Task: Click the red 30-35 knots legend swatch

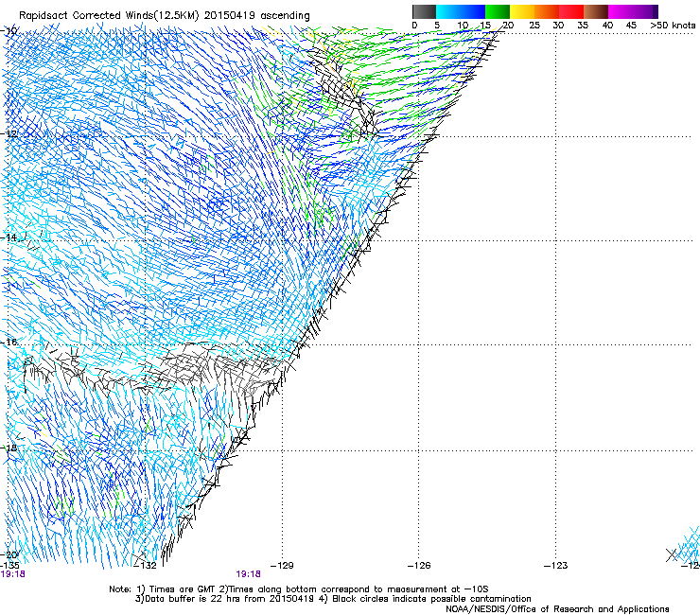Action: [571, 11]
